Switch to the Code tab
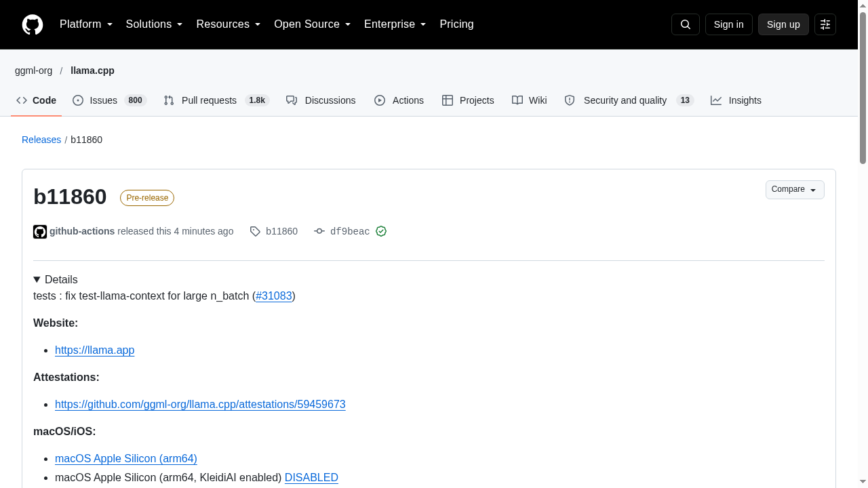This screenshot has width=868, height=488. tap(37, 100)
